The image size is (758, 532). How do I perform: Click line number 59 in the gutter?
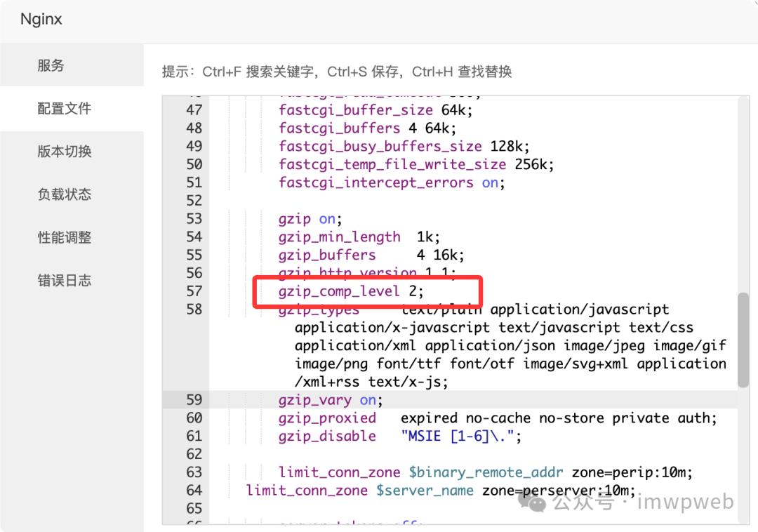[194, 400]
